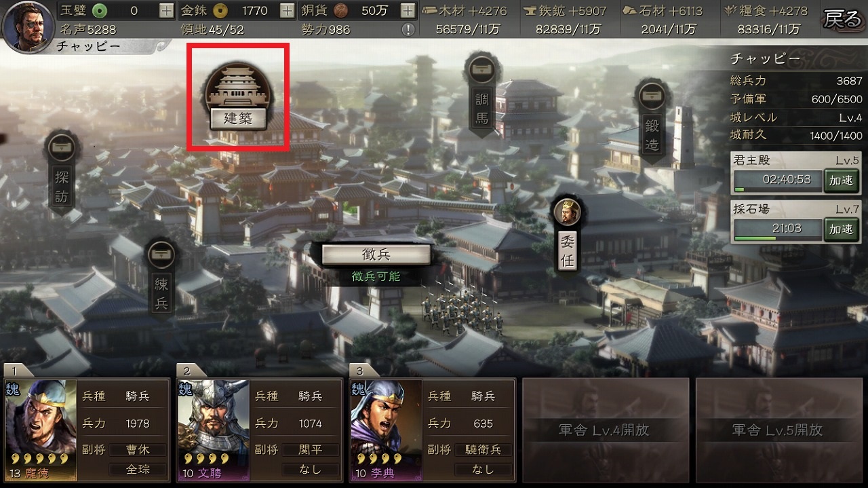Open the 委任 delegation icon
The image size is (868, 488).
(568, 234)
